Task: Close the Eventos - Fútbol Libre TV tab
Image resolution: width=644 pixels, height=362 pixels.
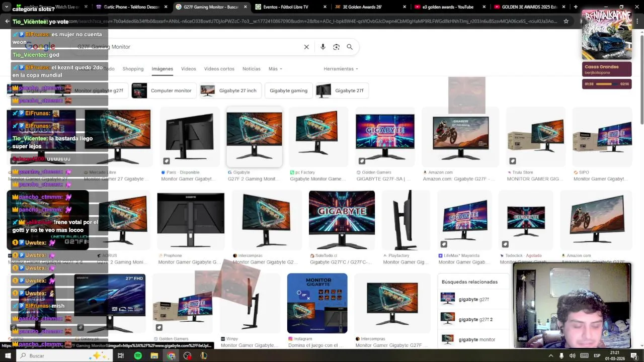Action: pos(325,7)
